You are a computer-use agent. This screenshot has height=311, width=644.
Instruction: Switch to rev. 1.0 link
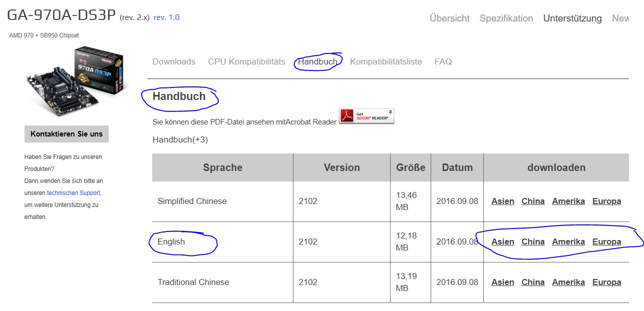click(166, 17)
